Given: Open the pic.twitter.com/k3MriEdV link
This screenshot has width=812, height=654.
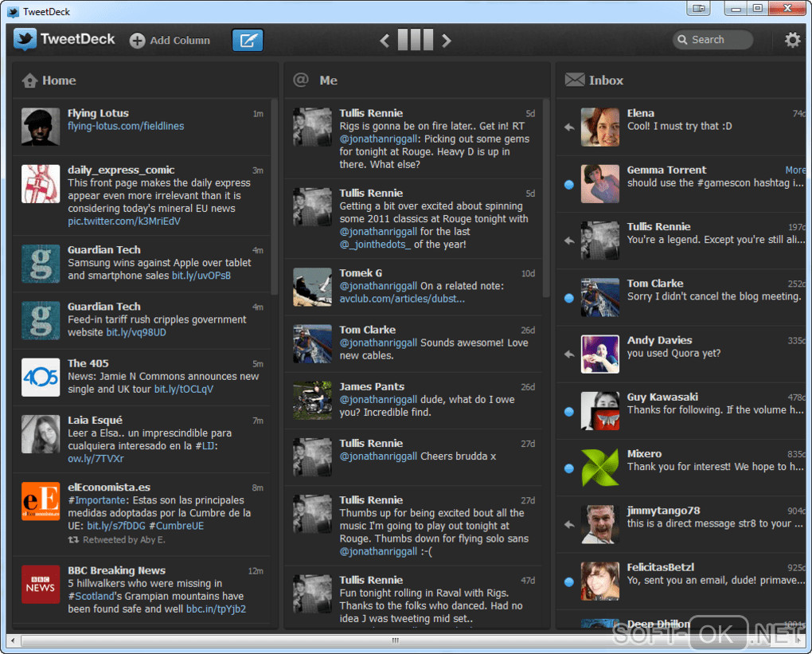Looking at the screenshot, I should pos(124,221).
